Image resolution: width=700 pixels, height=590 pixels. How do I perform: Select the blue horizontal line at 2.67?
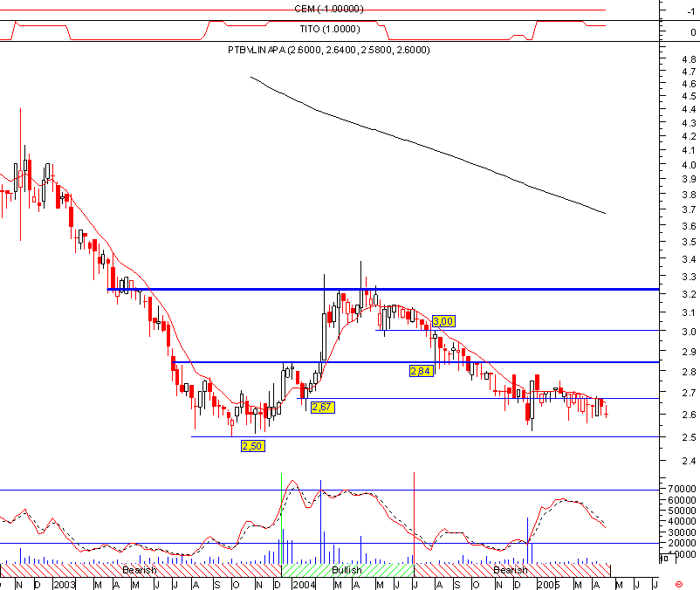478,399
